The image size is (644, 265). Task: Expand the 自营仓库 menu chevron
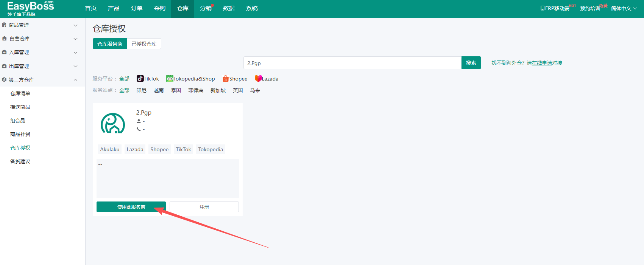[x=75, y=39]
